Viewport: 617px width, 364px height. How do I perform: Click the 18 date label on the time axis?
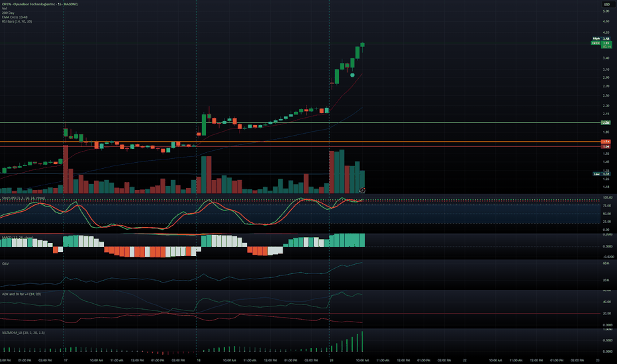coord(199,360)
